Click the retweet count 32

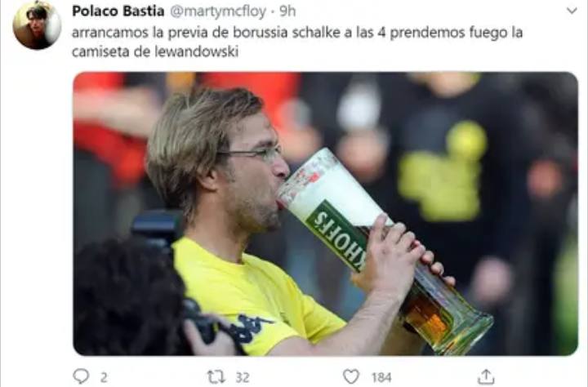(x=243, y=377)
